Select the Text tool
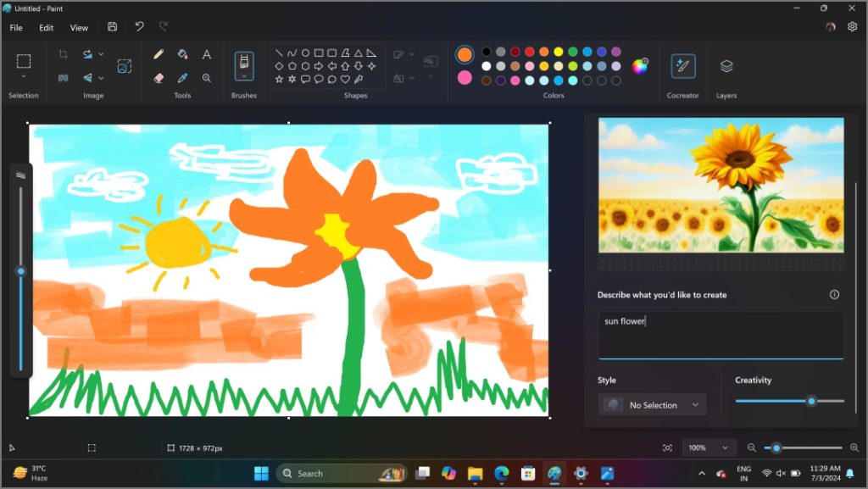The image size is (868, 489). coord(206,53)
